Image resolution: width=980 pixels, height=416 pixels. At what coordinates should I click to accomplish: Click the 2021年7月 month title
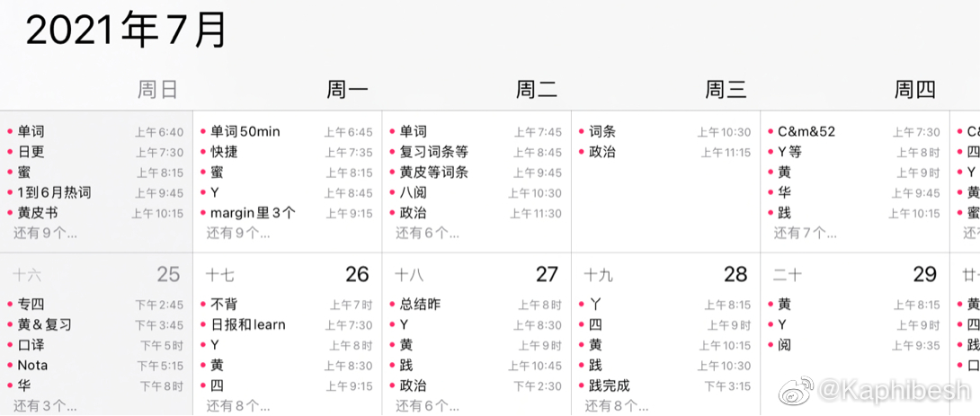[126, 31]
